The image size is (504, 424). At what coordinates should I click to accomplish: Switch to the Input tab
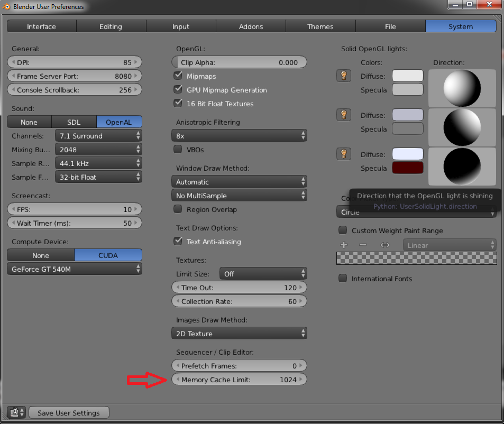[x=181, y=26]
